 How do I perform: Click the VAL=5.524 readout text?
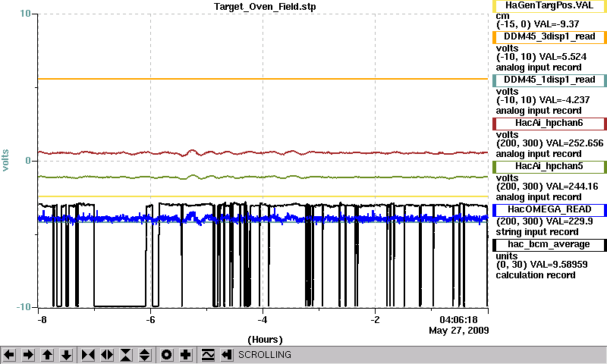(x=563, y=56)
